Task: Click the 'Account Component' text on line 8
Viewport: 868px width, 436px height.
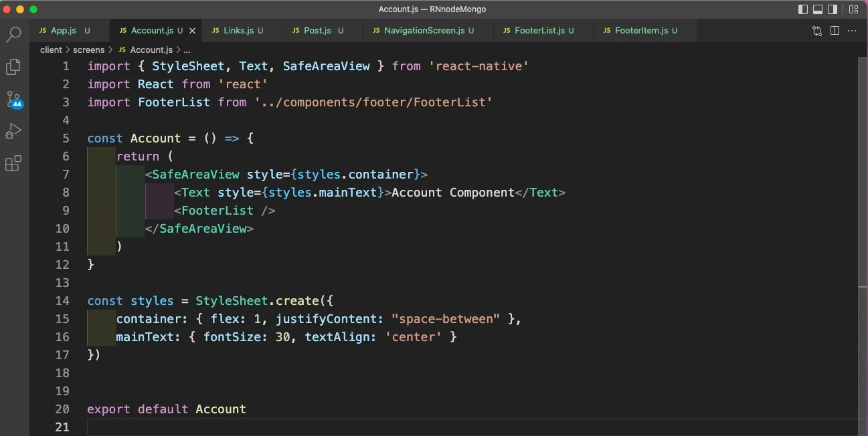Action: point(453,193)
